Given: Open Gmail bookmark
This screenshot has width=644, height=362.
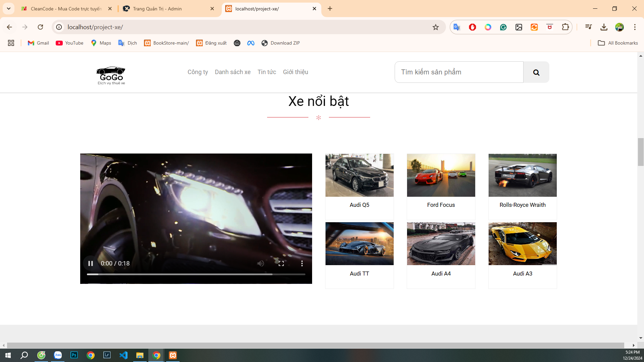Looking at the screenshot, I should point(38,43).
